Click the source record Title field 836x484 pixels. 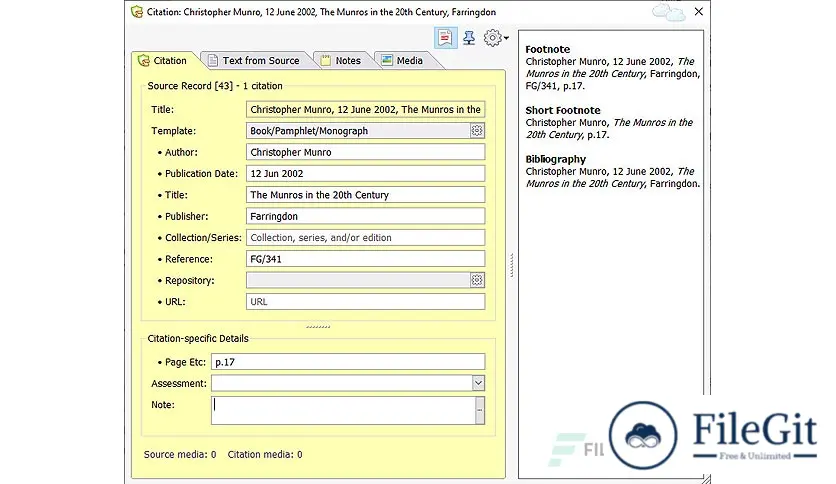[x=365, y=109]
